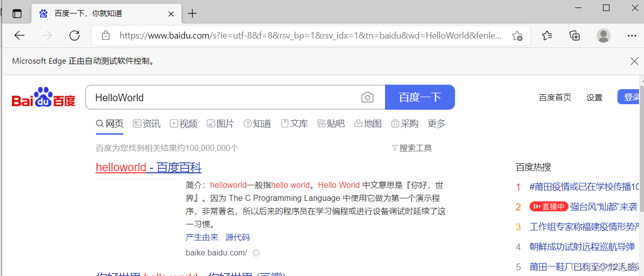This screenshot has height=276, width=644.
Task: Switch to 资讯 results tab
Action: (146, 124)
